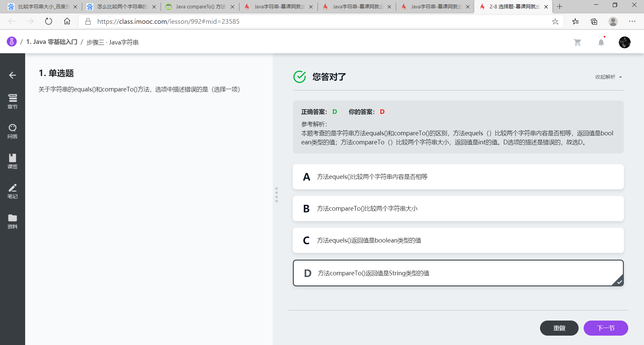Open the browser settings menu (three dots)
Image resolution: width=644 pixels, height=345 pixels.
pyautogui.click(x=632, y=21)
